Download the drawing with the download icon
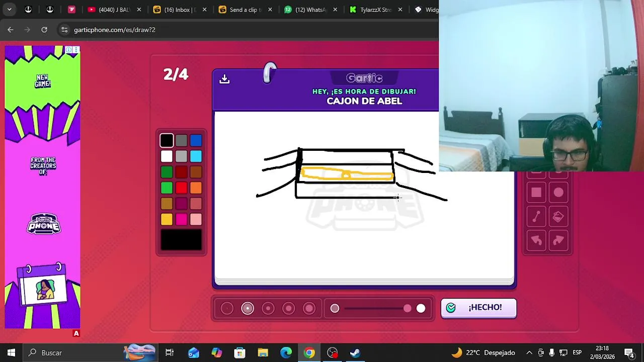644x362 pixels. click(224, 79)
